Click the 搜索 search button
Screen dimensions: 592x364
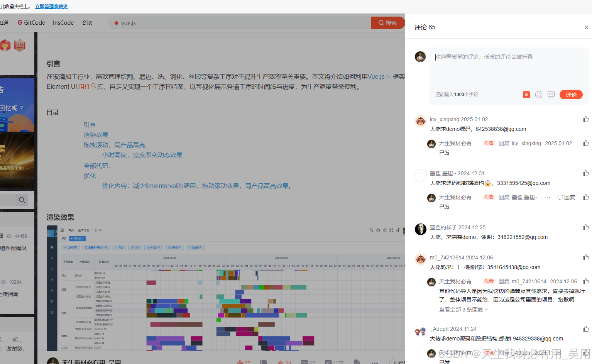[388, 23]
